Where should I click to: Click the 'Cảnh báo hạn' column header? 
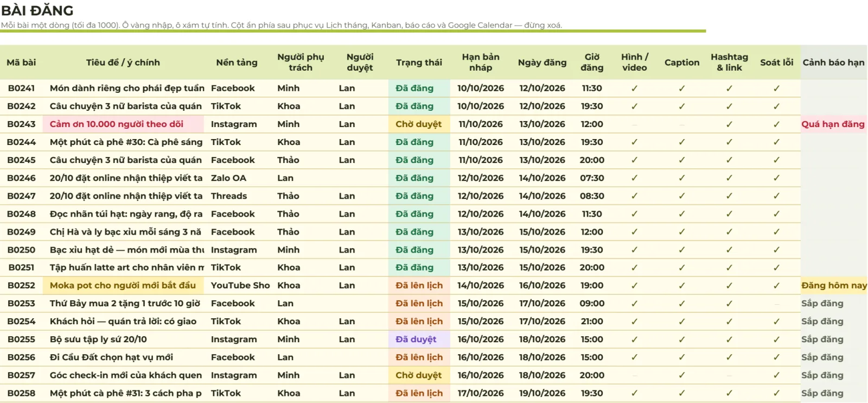pyautogui.click(x=833, y=62)
